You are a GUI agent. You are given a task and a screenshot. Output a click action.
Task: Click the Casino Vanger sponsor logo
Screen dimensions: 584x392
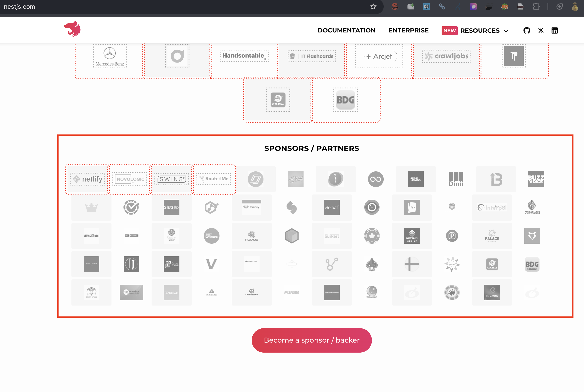coord(532,207)
